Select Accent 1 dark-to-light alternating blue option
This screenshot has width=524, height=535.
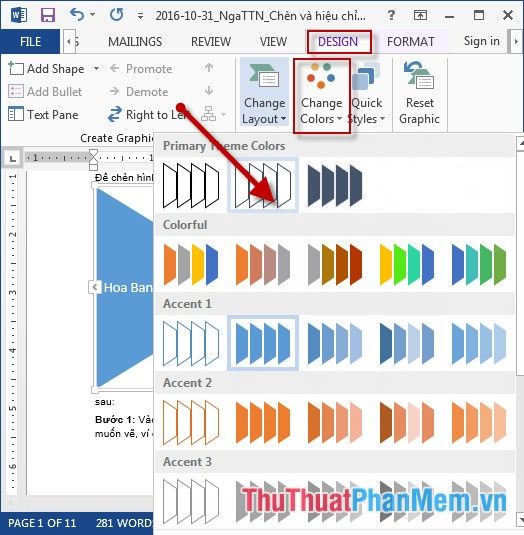pyautogui.click(x=407, y=343)
